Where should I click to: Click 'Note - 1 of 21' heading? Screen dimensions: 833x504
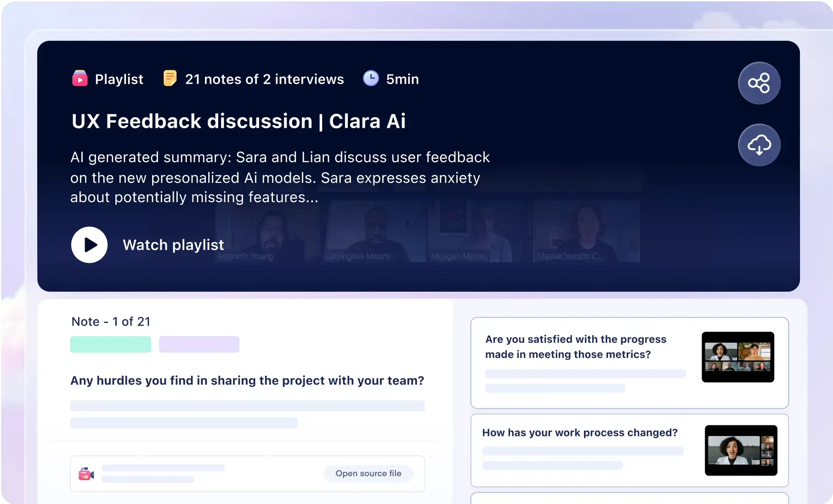pos(111,322)
